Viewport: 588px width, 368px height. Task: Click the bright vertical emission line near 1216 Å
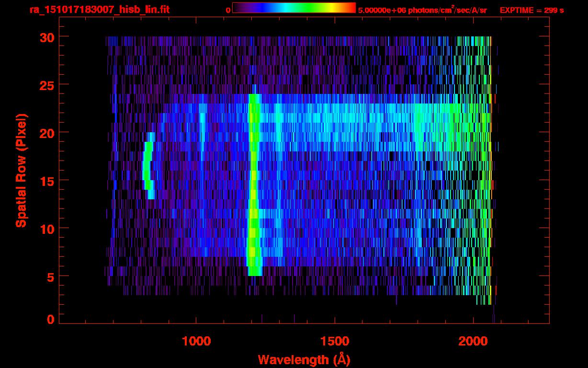tap(253, 184)
